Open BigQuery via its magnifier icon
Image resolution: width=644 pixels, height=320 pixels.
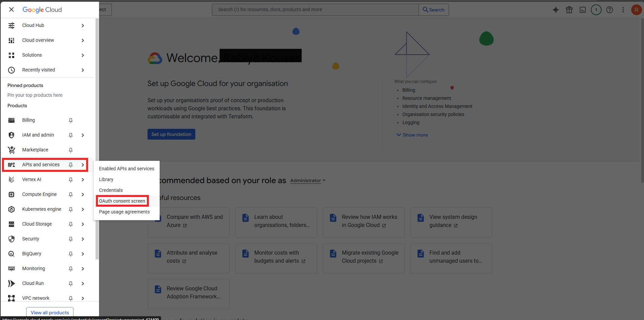coord(11,254)
